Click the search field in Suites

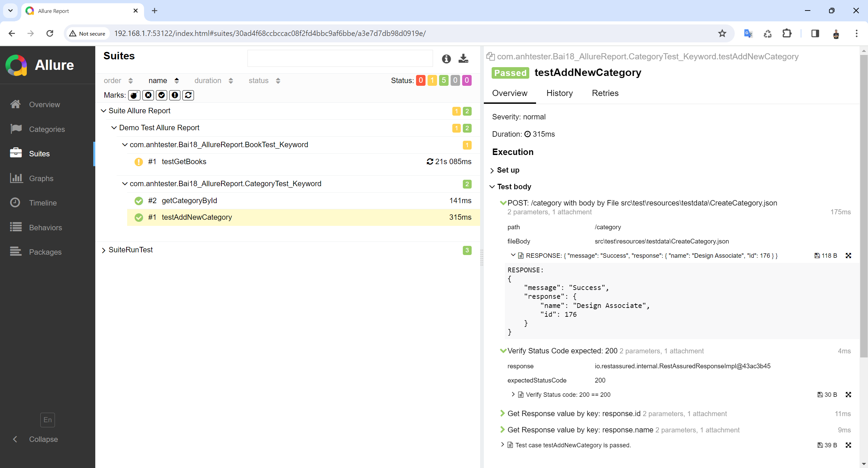point(340,58)
